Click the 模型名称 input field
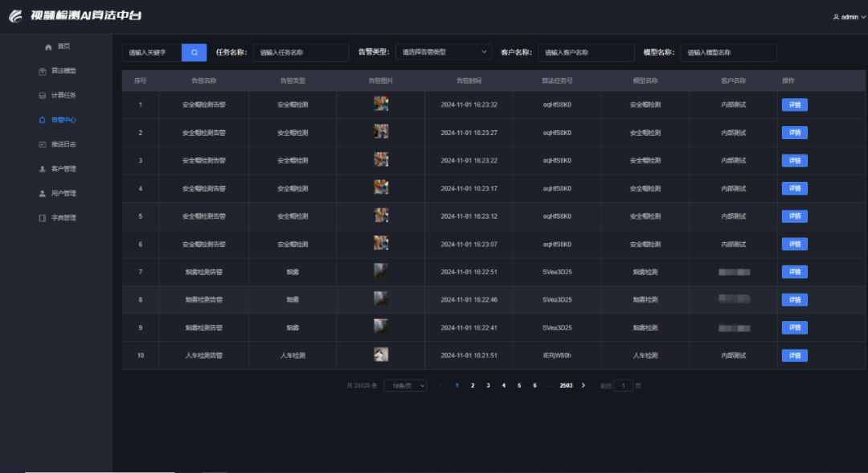The height and width of the screenshot is (473, 868). [728, 52]
